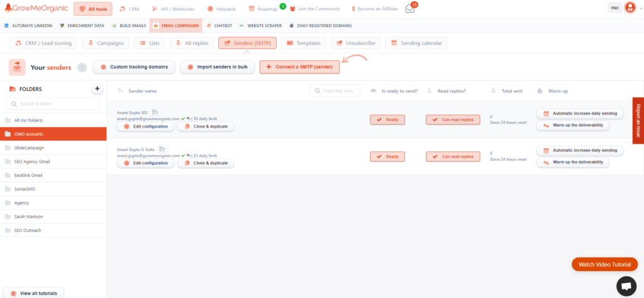Switch to Automate LinkedIn tool
This screenshot has height=298, width=644.
28,25
